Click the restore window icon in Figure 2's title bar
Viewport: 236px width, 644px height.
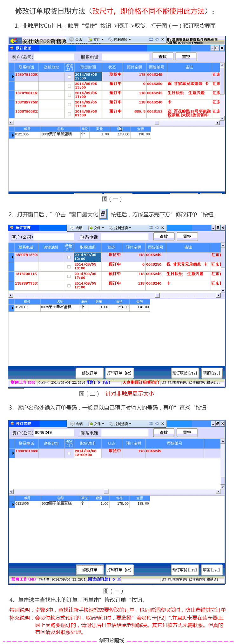click(218, 227)
